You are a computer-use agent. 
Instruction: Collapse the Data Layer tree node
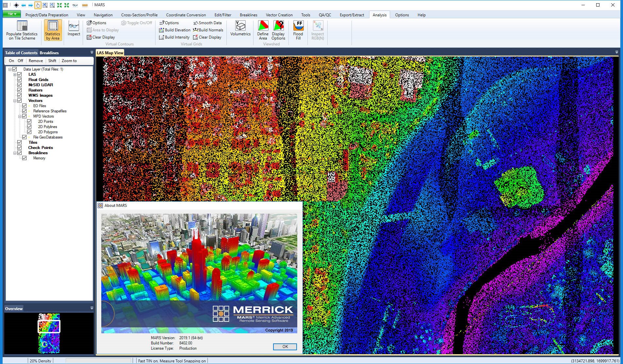point(10,69)
